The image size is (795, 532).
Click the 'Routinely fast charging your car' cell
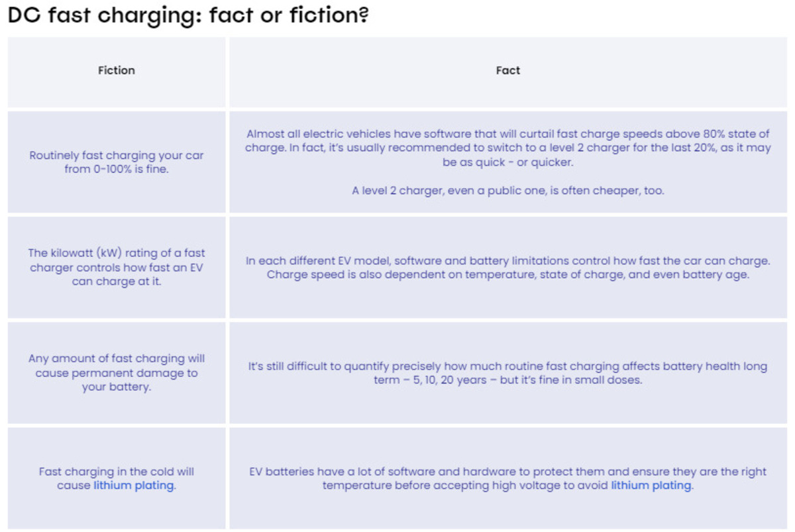pyautogui.click(x=117, y=162)
